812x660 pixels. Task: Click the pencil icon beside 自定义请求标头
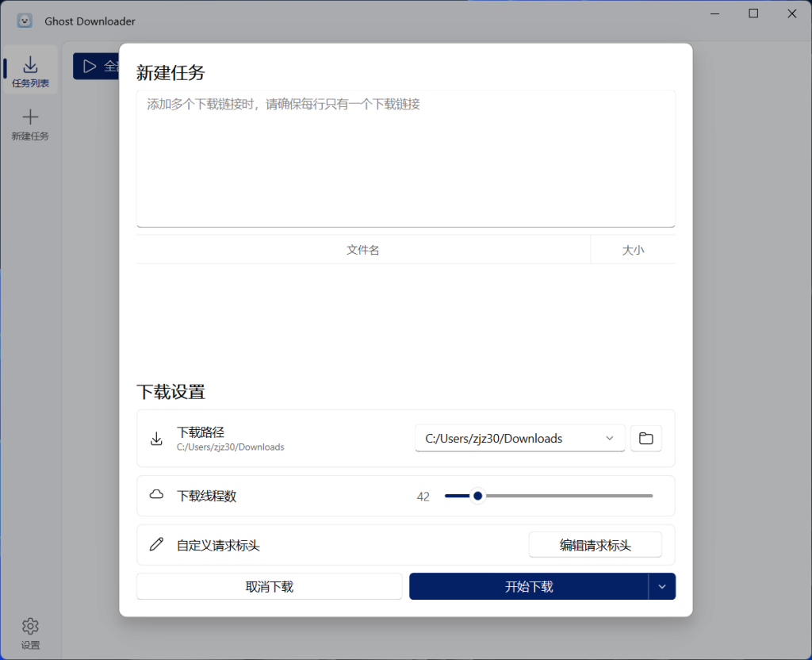(x=157, y=545)
